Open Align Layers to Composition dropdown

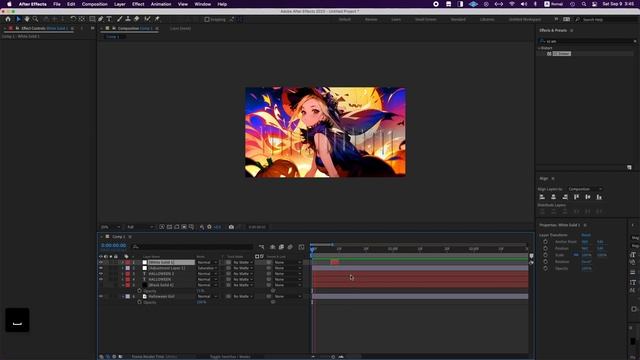pyautogui.click(x=585, y=189)
